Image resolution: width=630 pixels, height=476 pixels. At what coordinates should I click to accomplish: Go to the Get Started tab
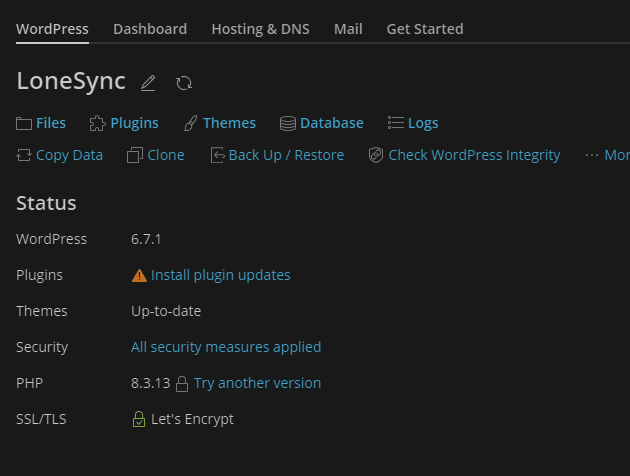point(425,29)
